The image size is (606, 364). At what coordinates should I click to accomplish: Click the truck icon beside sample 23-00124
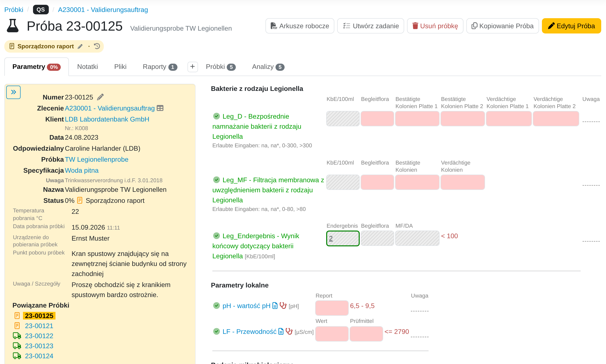click(17, 356)
